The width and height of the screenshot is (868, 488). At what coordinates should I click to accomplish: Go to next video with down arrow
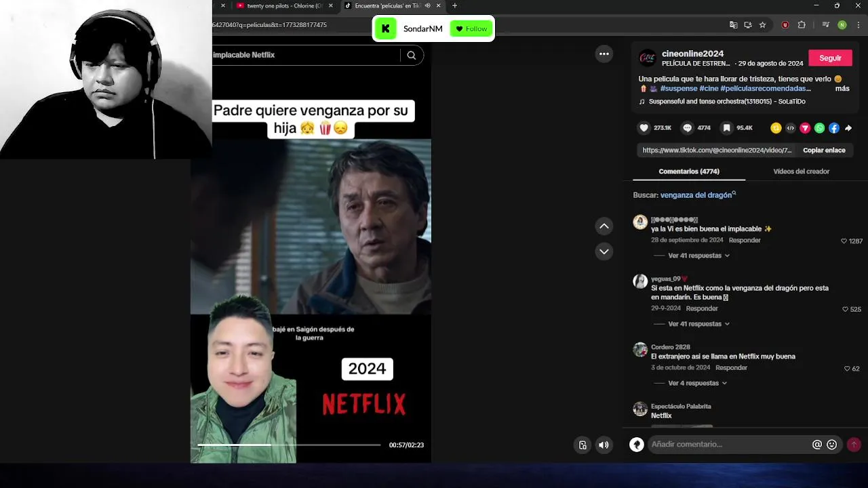tap(604, 251)
